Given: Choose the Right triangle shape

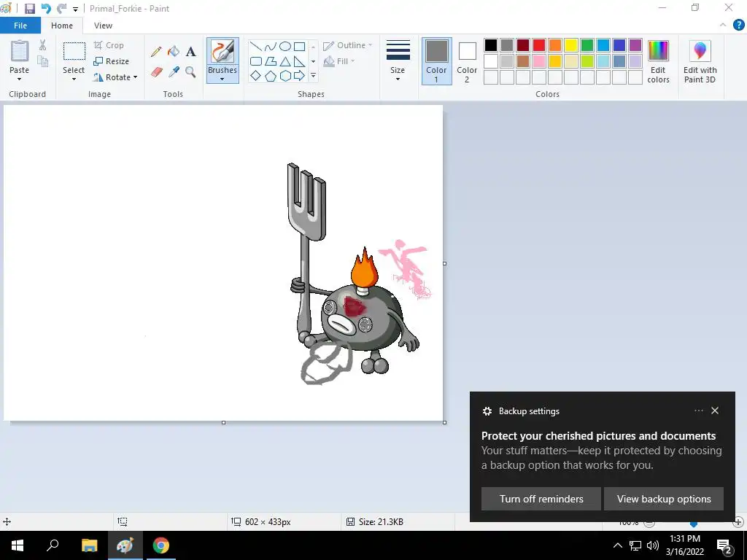Looking at the screenshot, I should 299,61.
